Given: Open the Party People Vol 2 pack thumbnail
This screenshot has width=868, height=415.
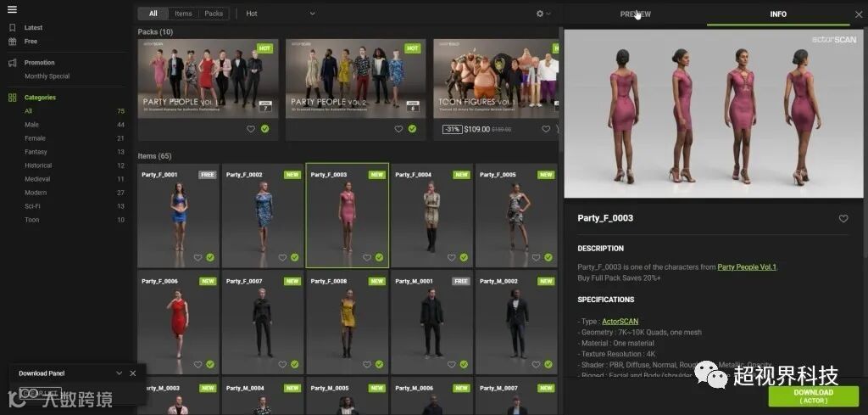Looking at the screenshot, I should [355, 78].
